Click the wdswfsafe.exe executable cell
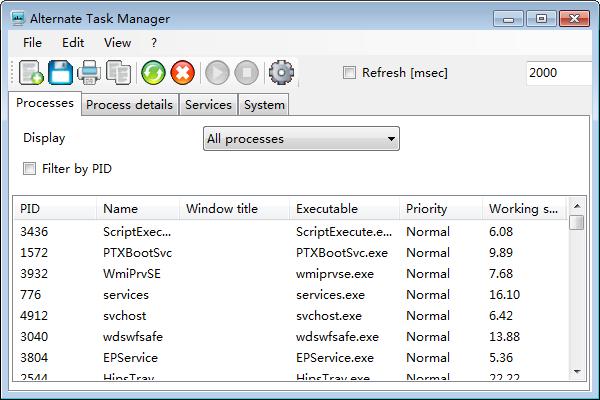Viewport: 600px width, 400px height. (337, 337)
